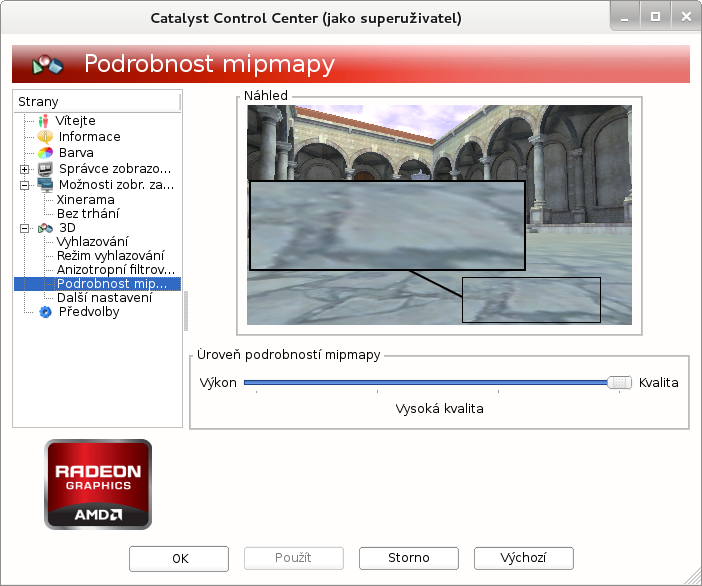The height and width of the screenshot is (586, 702).
Task: Select Správce zobrazo... in the tree
Action: click(115, 169)
